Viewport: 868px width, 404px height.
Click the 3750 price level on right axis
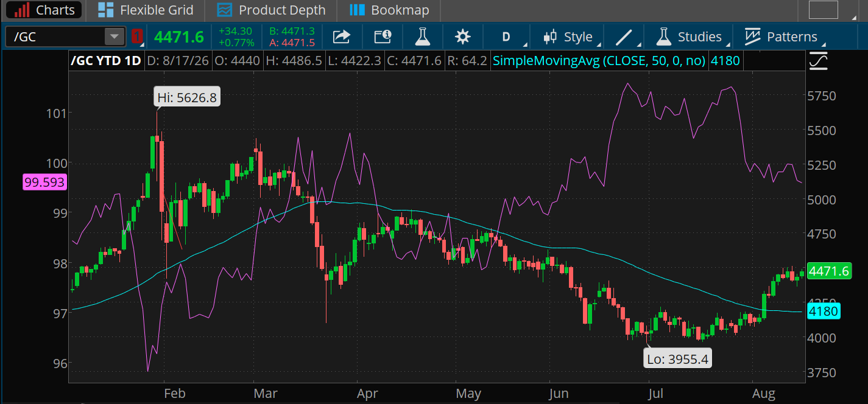[821, 372]
